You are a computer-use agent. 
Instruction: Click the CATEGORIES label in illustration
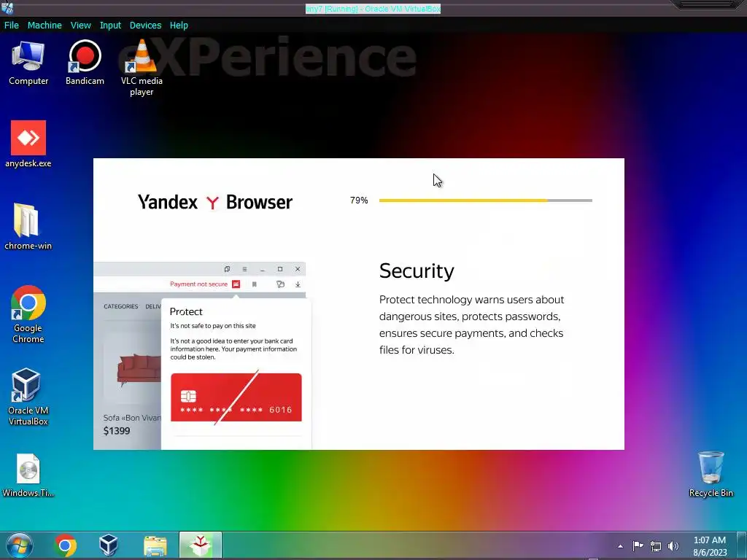121,306
